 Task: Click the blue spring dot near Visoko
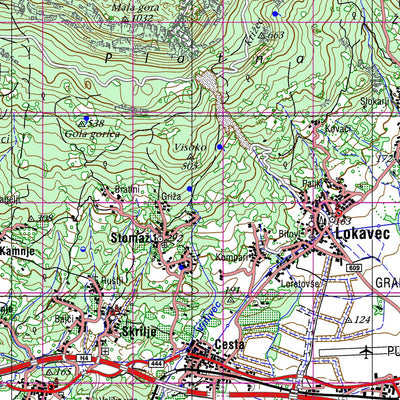219,147
